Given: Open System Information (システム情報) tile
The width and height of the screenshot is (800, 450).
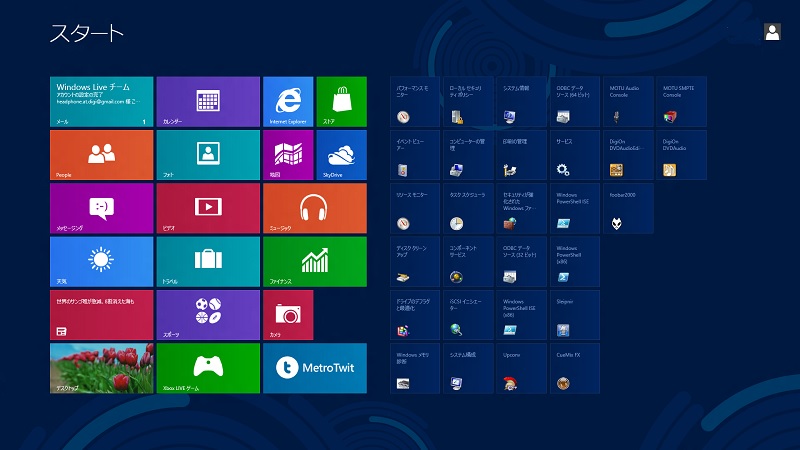Looking at the screenshot, I should [x=521, y=102].
